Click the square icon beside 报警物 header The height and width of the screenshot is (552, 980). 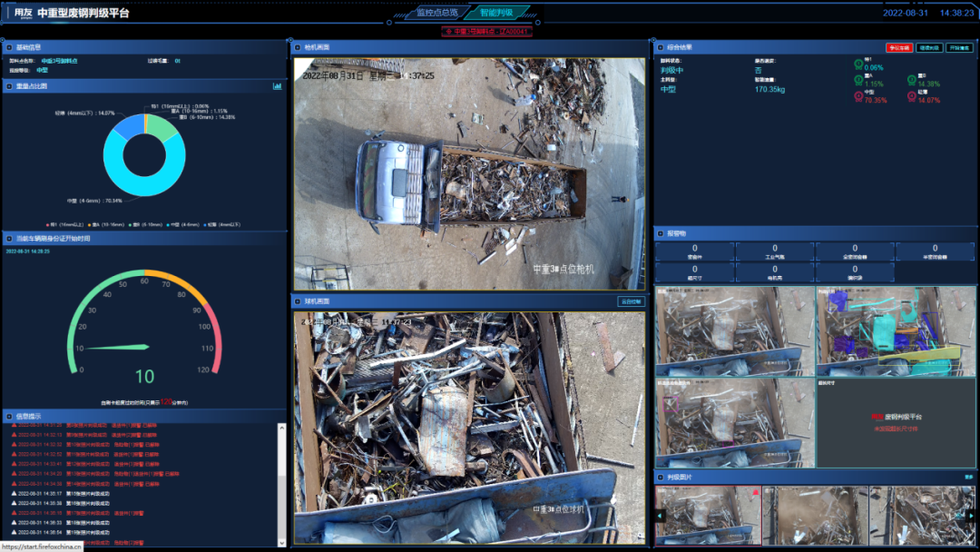pos(660,234)
